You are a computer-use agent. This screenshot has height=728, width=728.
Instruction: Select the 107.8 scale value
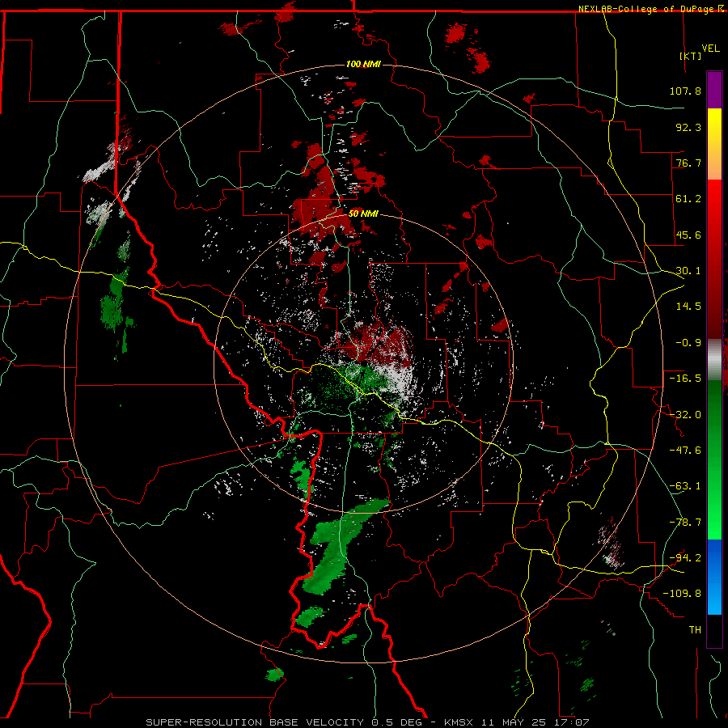[x=685, y=91]
